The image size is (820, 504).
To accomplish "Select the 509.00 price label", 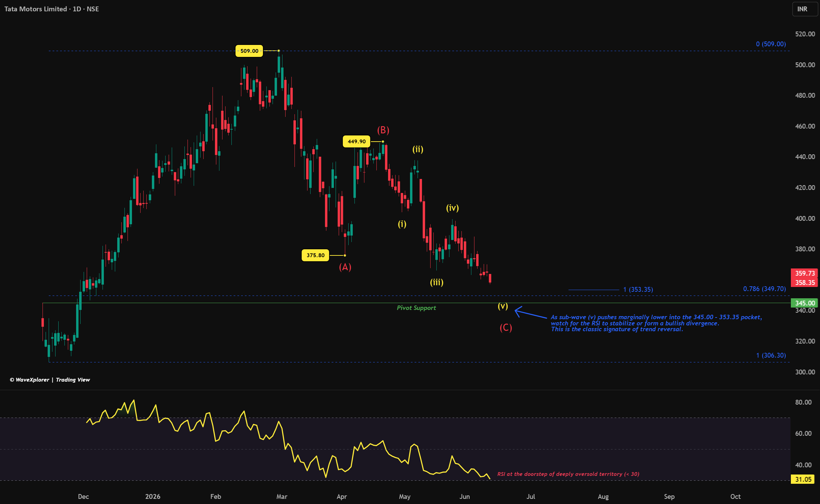I will pyautogui.click(x=249, y=51).
